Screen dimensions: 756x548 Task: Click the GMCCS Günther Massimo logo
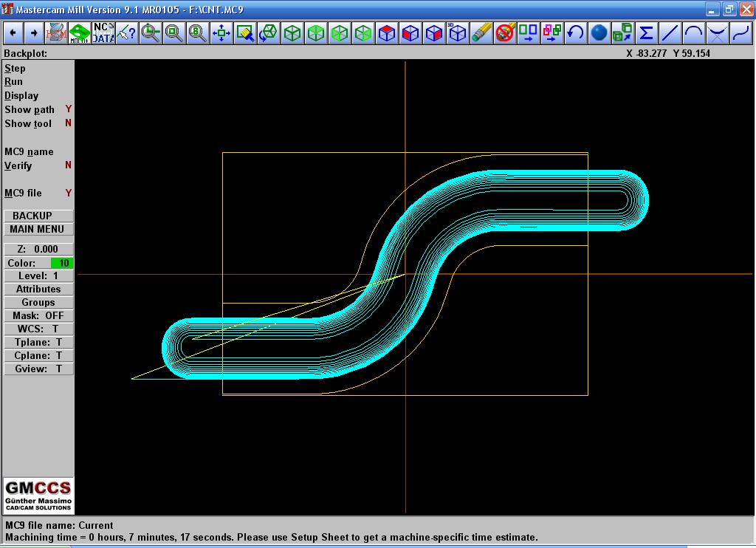point(38,495)
